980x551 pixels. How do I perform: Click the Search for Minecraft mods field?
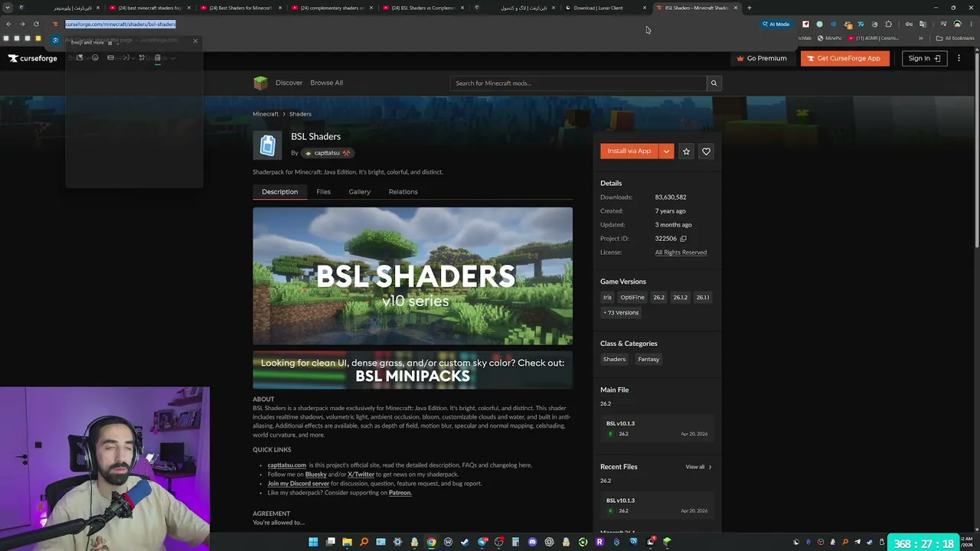pos(578,83)
